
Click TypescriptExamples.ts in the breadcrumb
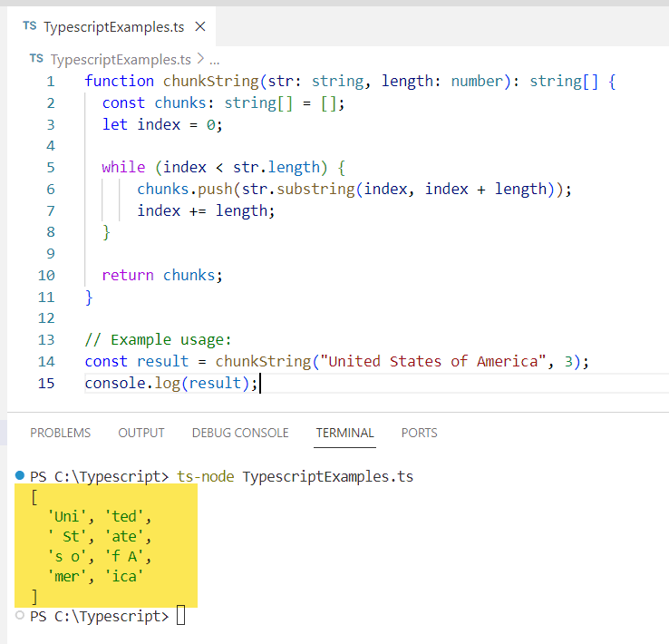tap(121, 59)
